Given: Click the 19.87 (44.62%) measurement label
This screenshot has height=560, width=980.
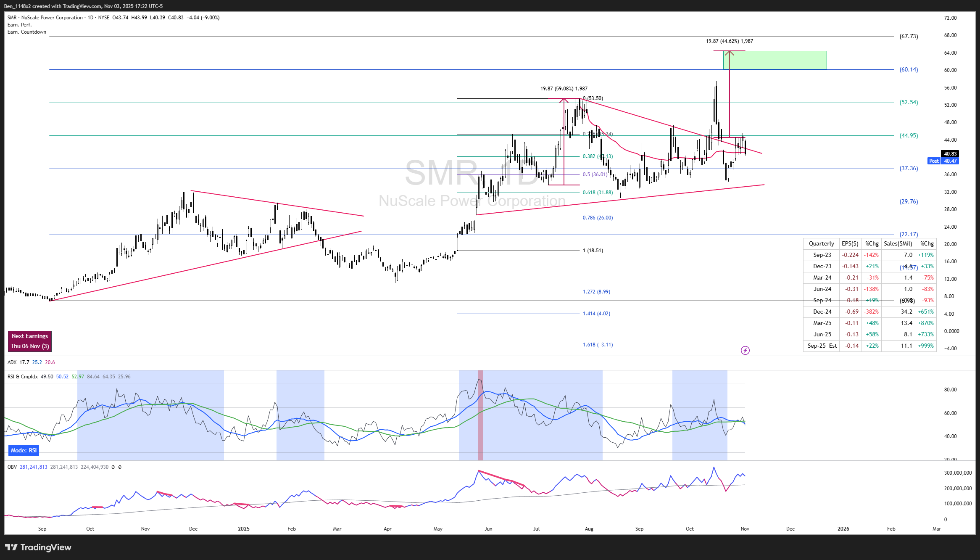Looking at the screenshot, I should pos(729,41).
